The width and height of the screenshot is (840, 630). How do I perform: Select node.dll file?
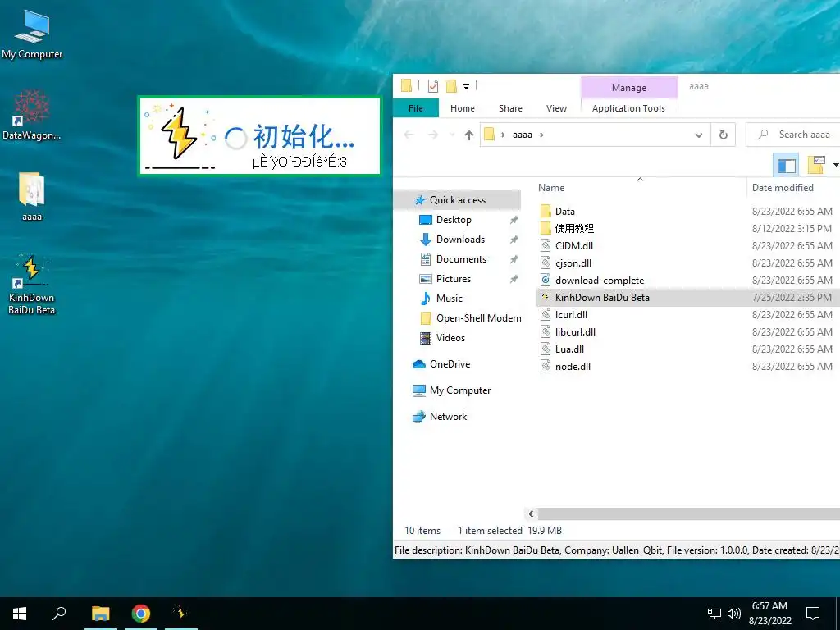(573, 367)
